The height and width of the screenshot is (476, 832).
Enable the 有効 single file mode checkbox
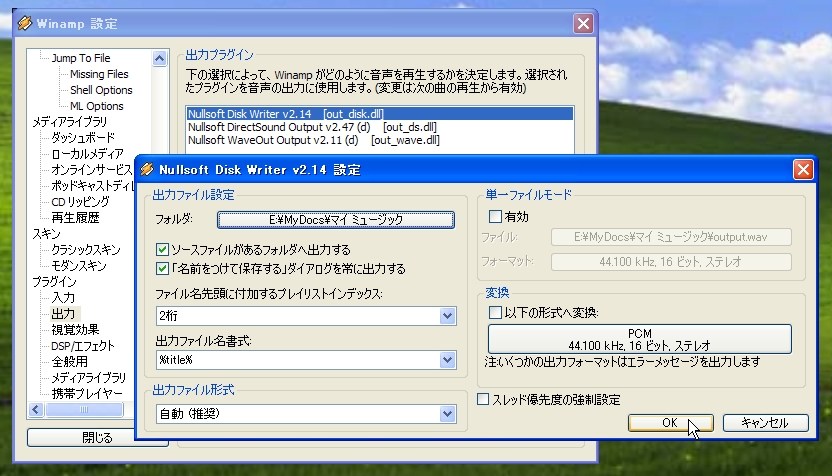click(x=495, y=217)
